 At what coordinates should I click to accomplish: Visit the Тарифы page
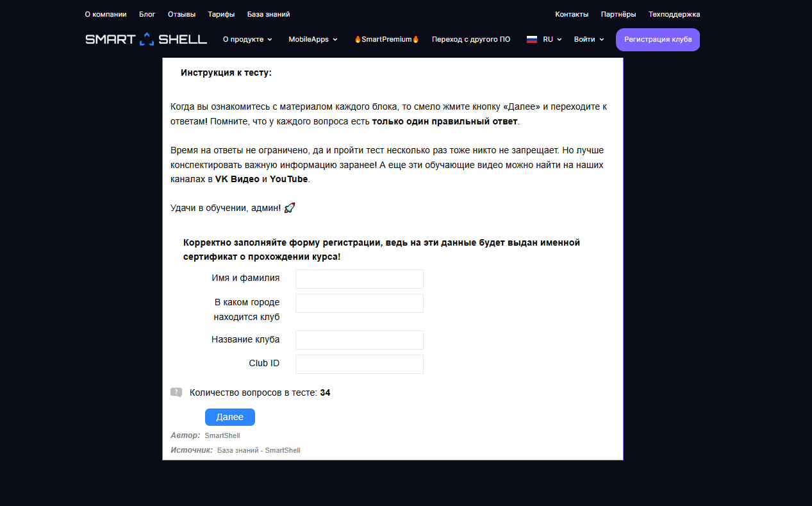tap(221, 14)
